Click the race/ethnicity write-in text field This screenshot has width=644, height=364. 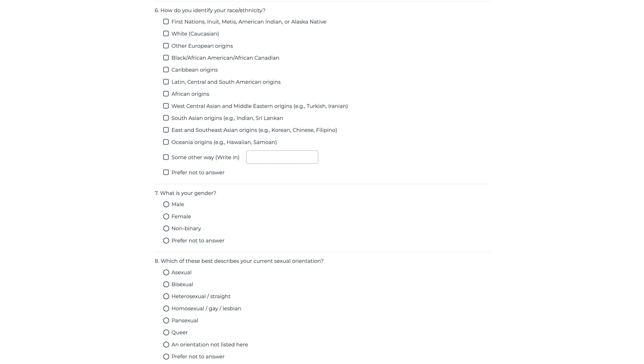point(282,157)
